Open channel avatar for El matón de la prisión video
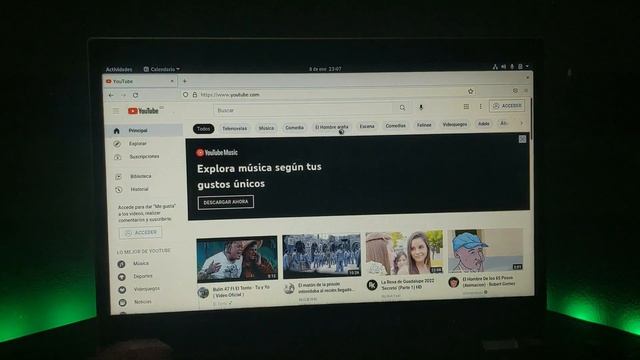This screenshot has height=360, width=640. [289, 289]
